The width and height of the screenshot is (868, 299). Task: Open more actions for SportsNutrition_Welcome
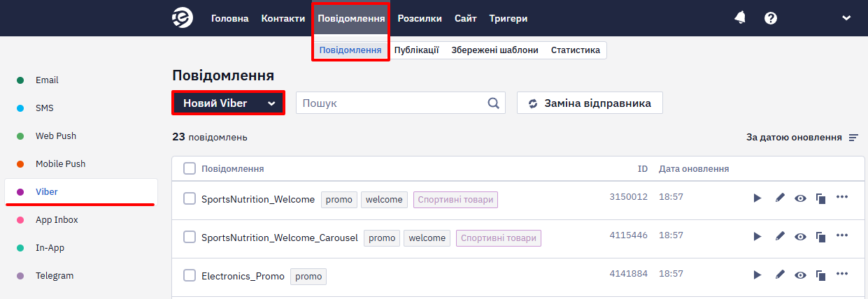[x=842, y=198]
